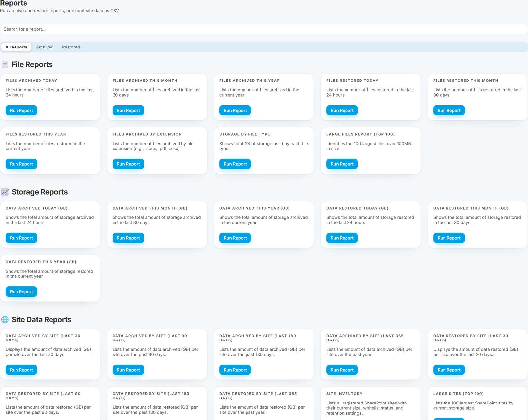Run the Data Restored Today (GB) report

point(342,238)
